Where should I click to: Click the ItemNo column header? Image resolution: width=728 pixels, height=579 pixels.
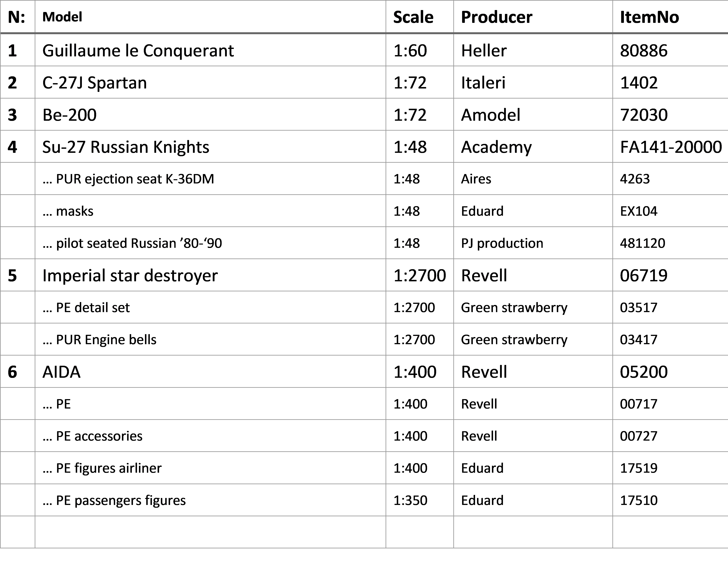[x=670, y=17]
